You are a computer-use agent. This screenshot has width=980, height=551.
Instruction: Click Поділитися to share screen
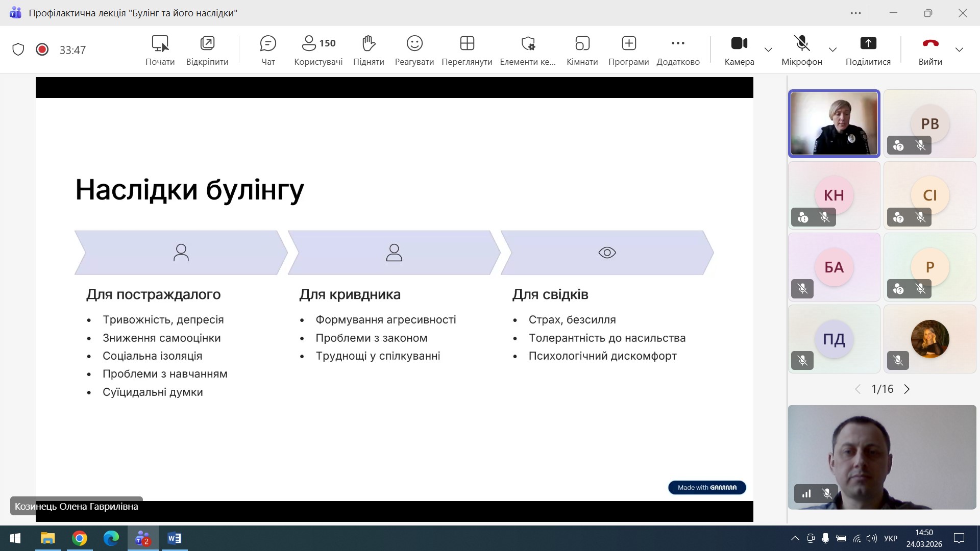868,49
